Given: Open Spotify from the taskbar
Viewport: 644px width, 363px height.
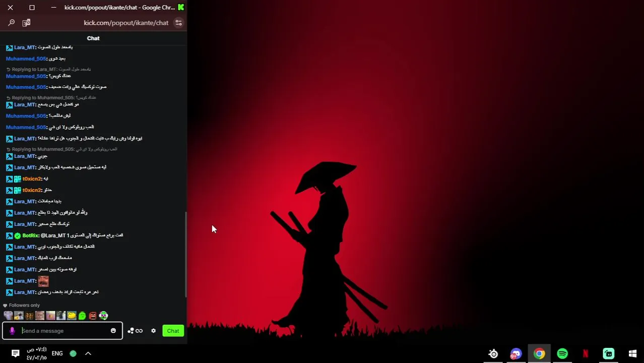Looking at the screenshot, I should (x=562, y=354).
